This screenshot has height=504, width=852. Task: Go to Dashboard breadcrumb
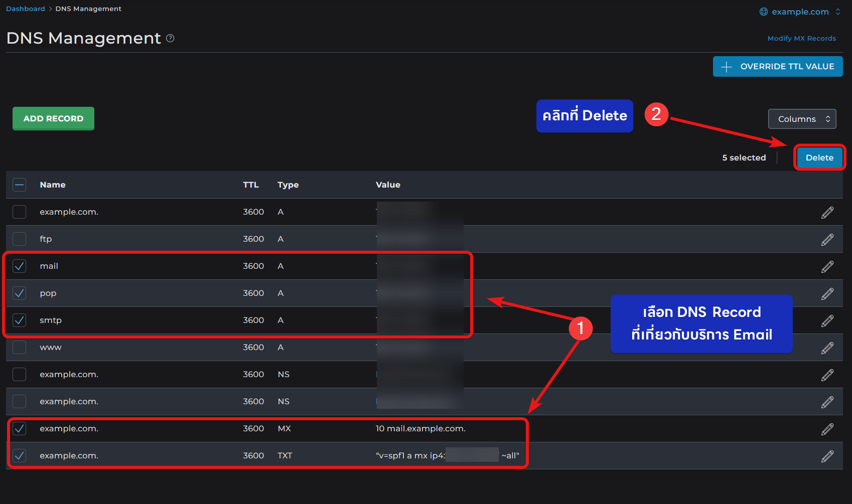[x=26, y=9]
